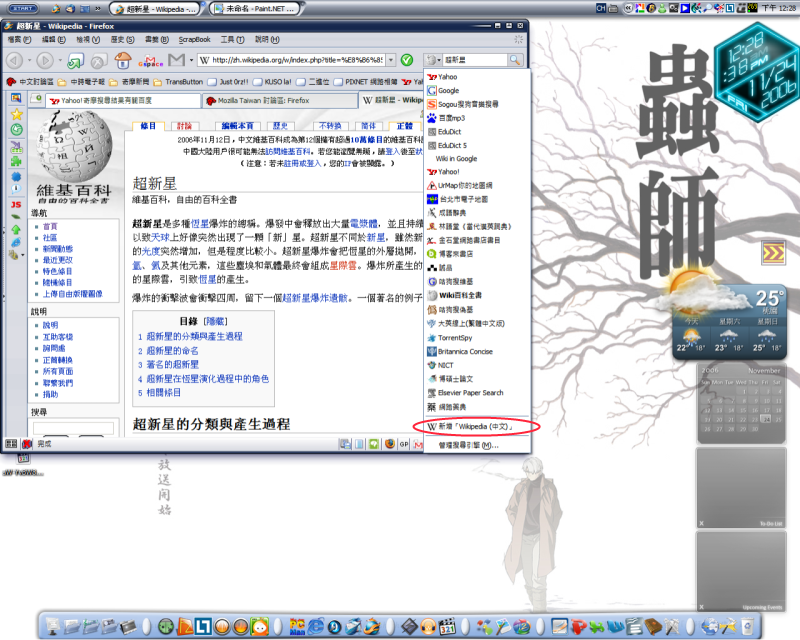
Task: Open the 編輯本頁 wiki tab
Action: [x=237, y=126]
